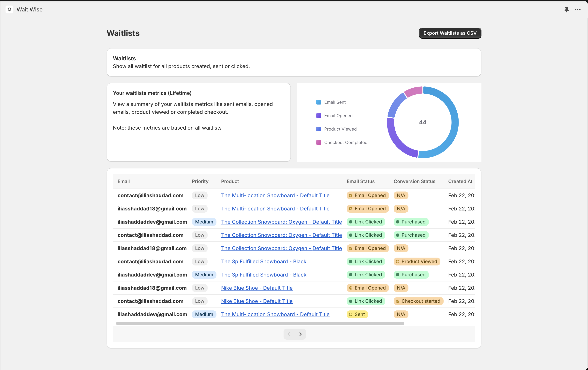Image resolution: width=588 pixels, height=370 pixels.
Task: Click Low priority badge in the first row
Action: click(199, 195)
